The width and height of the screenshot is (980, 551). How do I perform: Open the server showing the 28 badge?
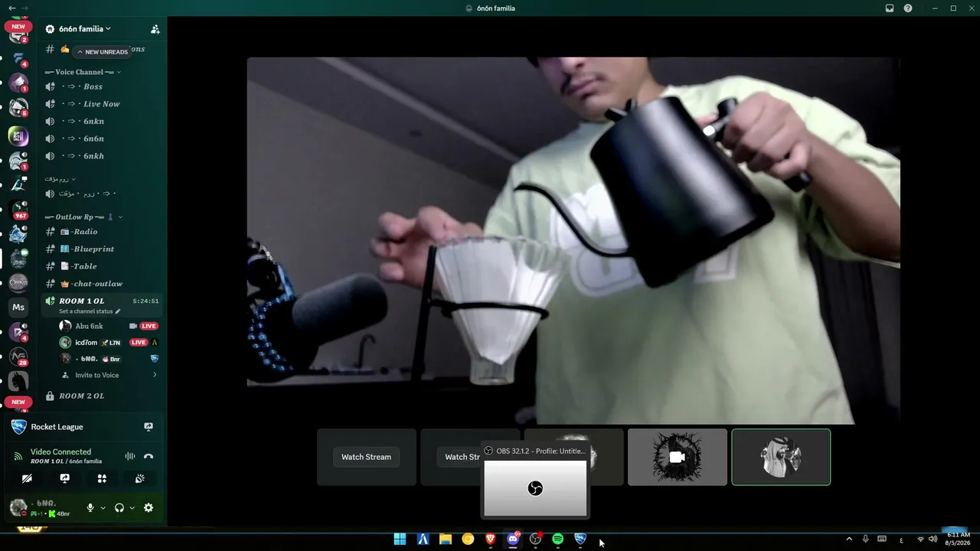pyautogui.click(x=18, y=357)
